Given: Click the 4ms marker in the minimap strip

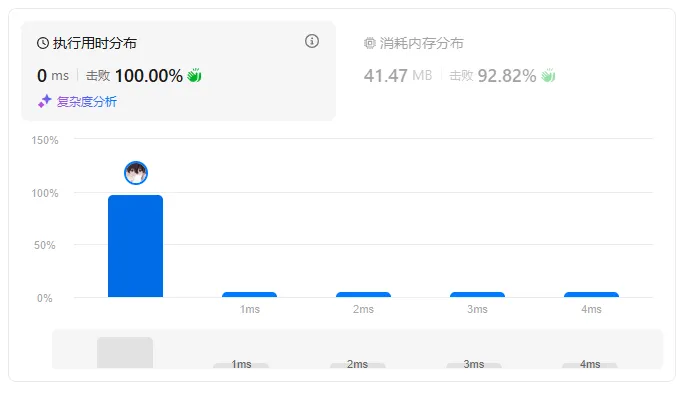Looking at the screenshot, I should (x=590, y=365).
